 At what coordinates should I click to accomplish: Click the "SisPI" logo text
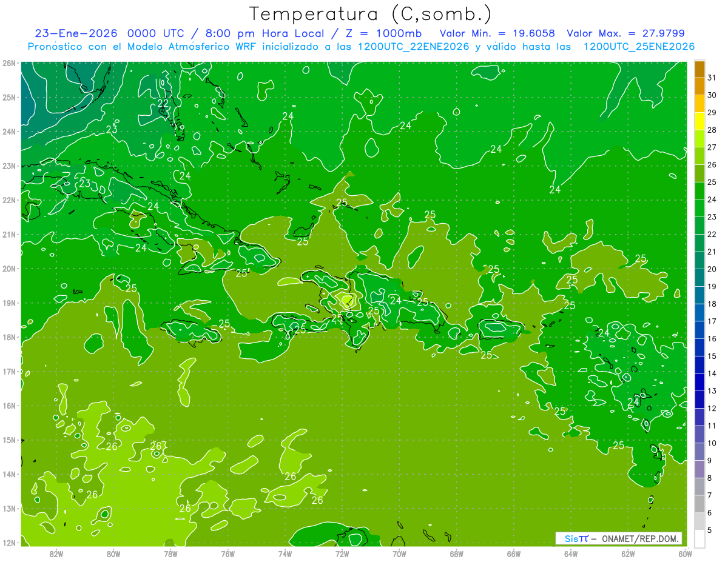point(576,538)
